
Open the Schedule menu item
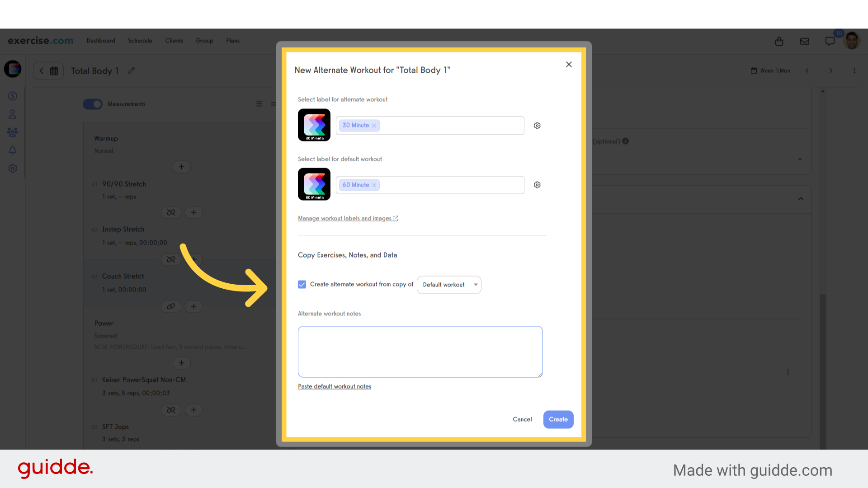[x=140, y=41]
